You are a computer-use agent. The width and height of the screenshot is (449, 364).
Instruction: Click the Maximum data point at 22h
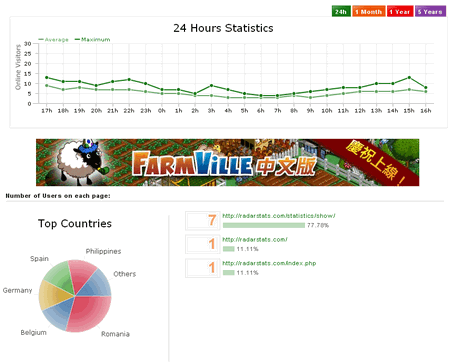click(x=129, y=80)
